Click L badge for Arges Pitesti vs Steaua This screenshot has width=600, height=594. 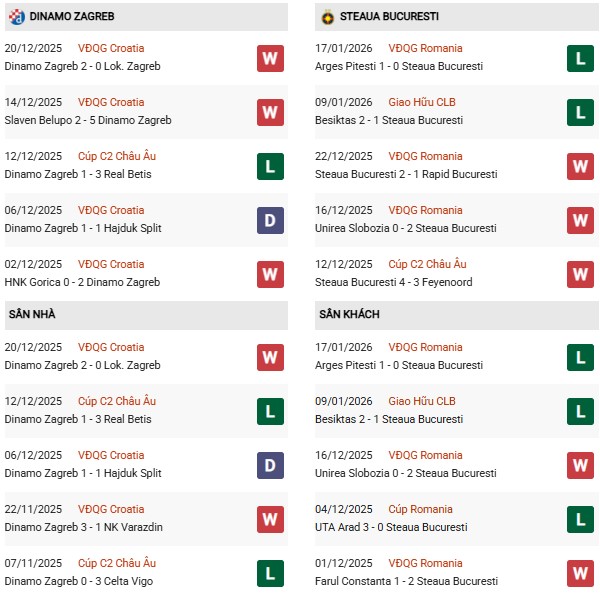click(x=580, y=58)
